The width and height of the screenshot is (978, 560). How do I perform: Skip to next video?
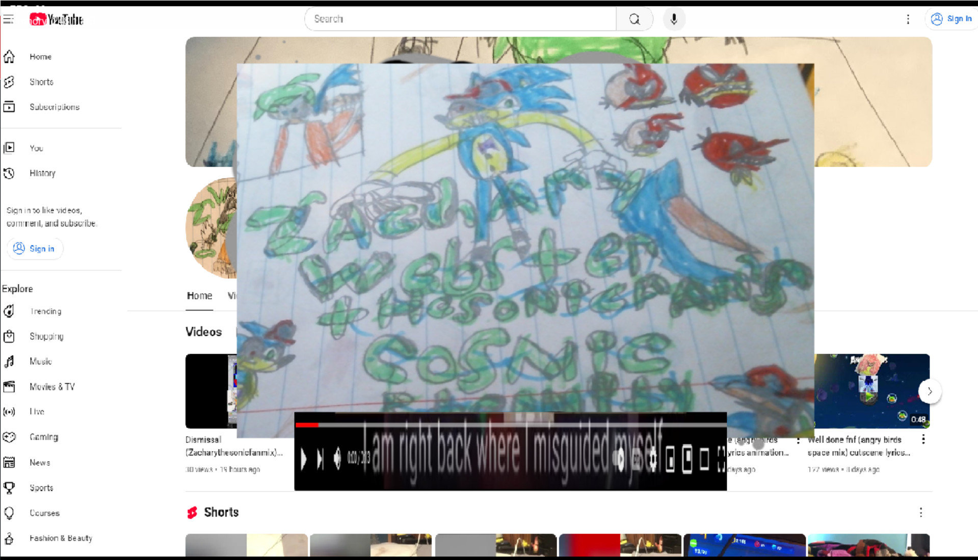[x=320, y=459]
